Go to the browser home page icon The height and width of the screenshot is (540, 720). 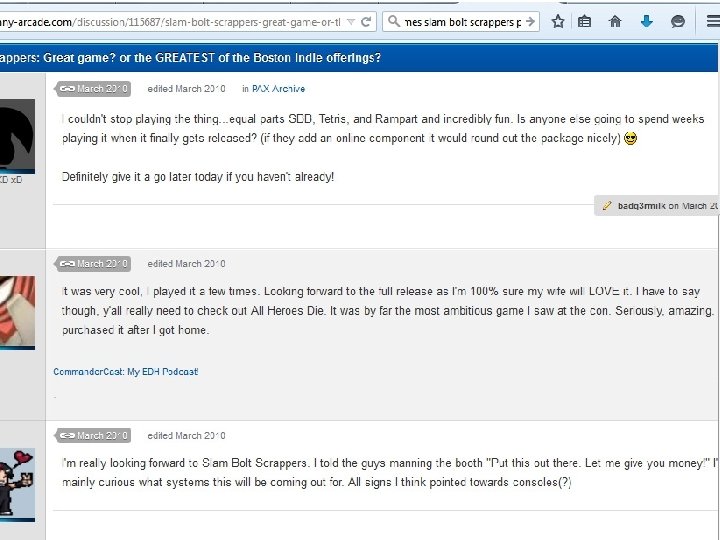point(615,22)
